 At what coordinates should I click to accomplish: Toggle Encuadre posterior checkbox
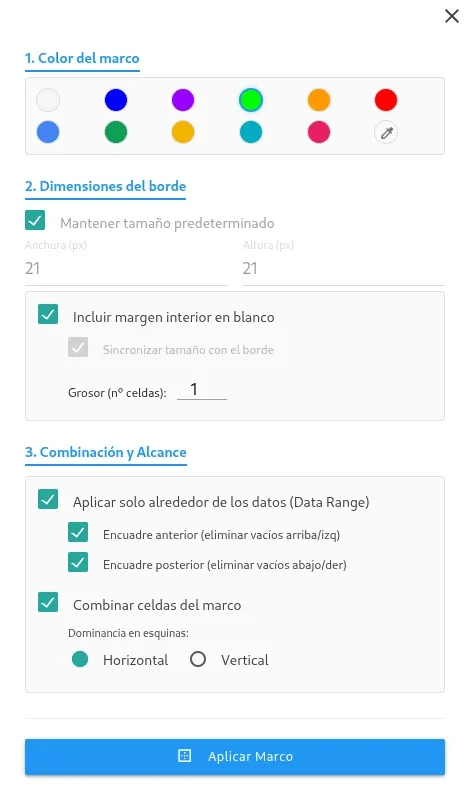point(78,563)
